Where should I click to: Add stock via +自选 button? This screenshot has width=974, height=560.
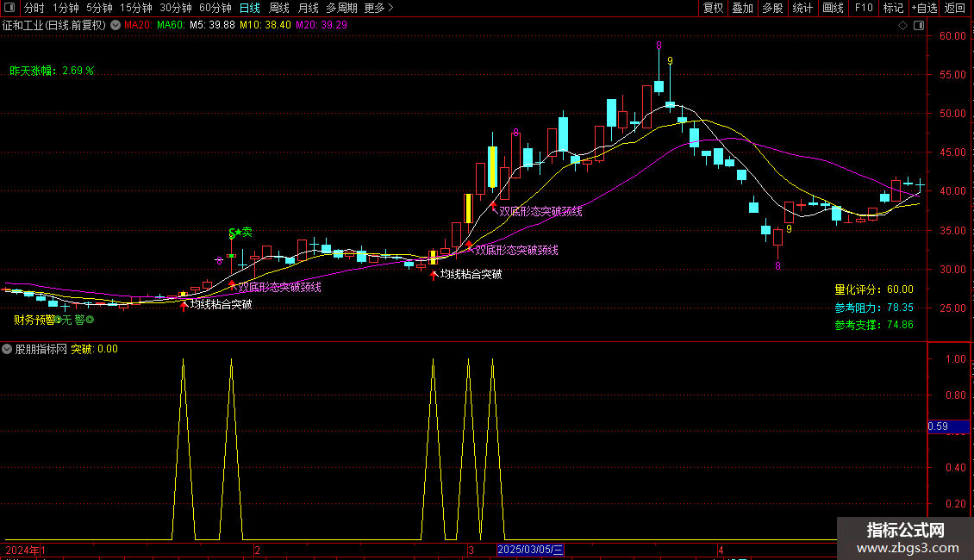tap(924, 8)
